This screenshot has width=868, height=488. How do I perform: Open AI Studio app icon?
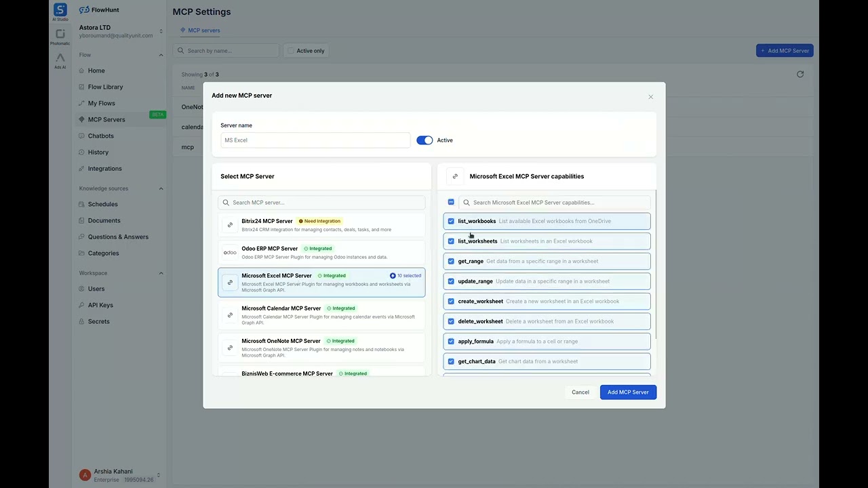click(x=60, y=10)
